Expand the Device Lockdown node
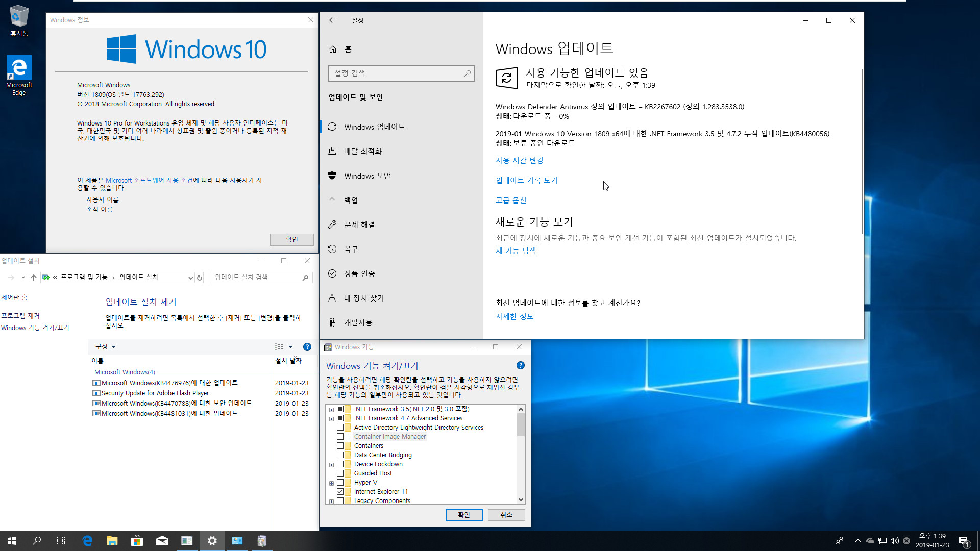 [x=331, y=465]
